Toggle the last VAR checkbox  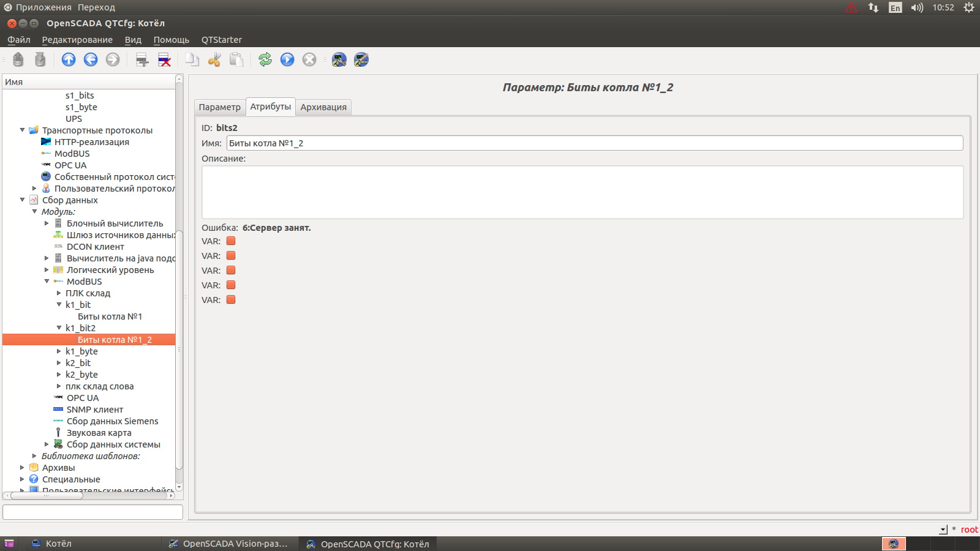tap(231, 300)
